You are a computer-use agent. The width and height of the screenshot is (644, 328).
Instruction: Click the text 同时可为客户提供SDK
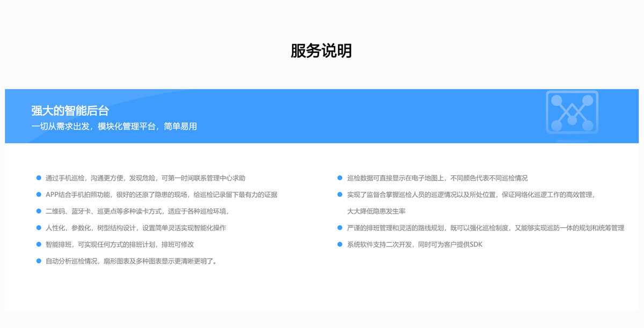click(x=448, y=244)
